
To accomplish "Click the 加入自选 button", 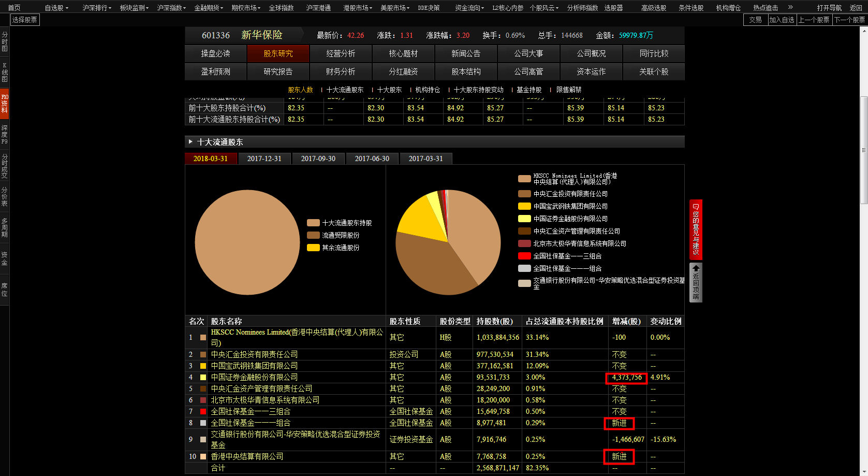I will (x=782, y=20).
